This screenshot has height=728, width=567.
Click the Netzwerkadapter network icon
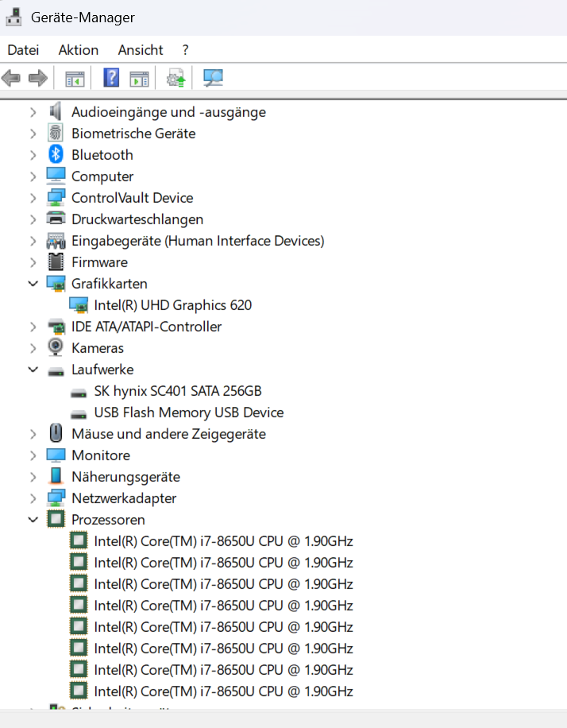tap(56, 498)
